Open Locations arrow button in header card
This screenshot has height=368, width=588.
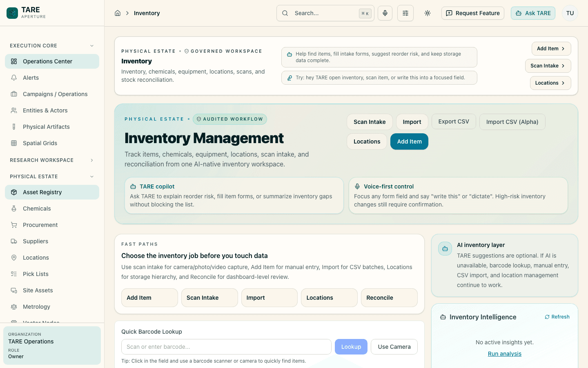(x=550, y=83)
